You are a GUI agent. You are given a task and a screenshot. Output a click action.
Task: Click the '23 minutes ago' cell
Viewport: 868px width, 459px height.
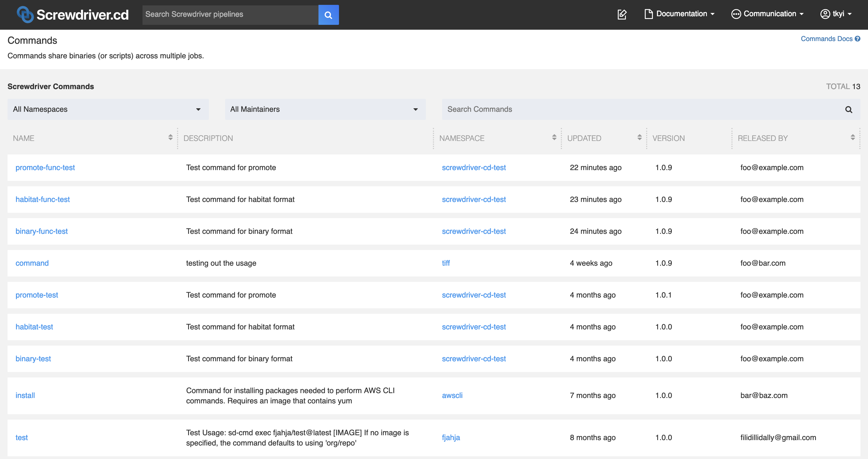pyautogui.click(x=596, y=200)
